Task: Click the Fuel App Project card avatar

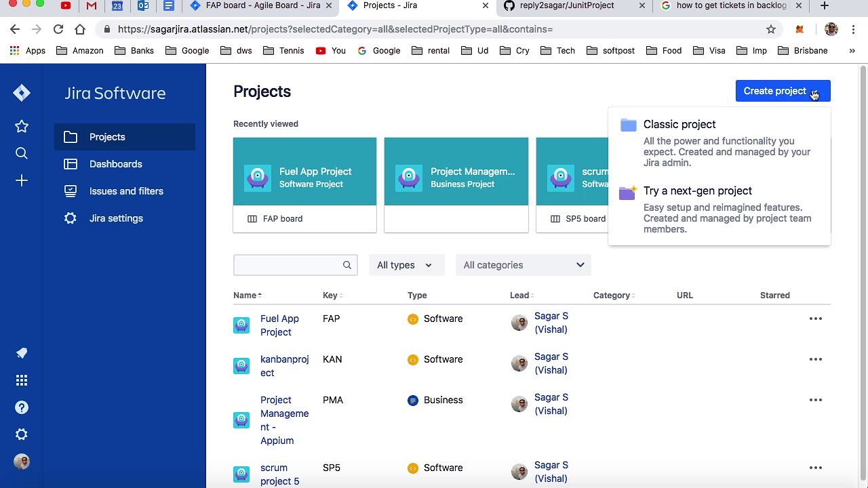Action: [x=258, y=178]
